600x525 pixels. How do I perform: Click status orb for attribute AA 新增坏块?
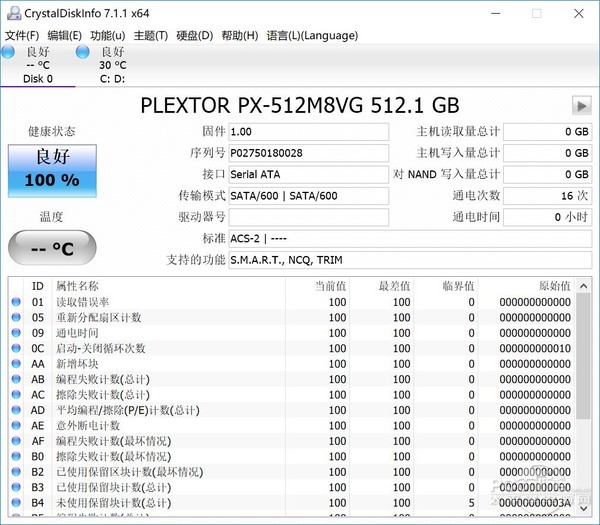coord(16,364)
